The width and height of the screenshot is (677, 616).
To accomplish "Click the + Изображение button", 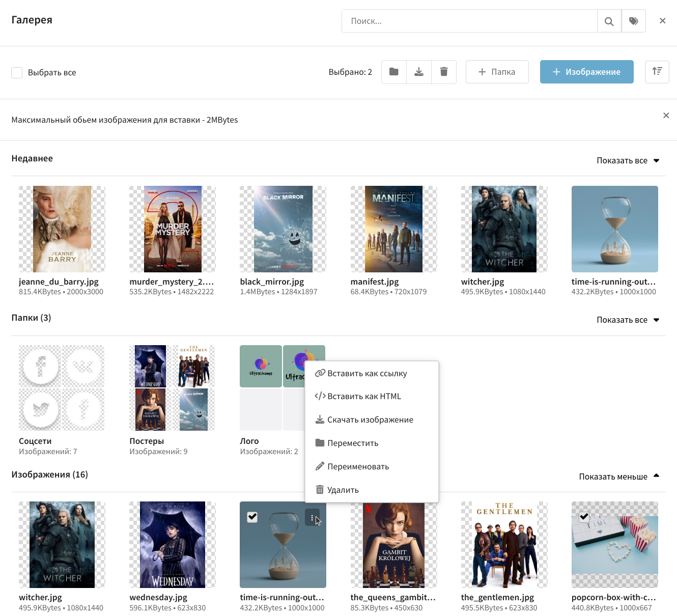I will [x=586, y=72].
